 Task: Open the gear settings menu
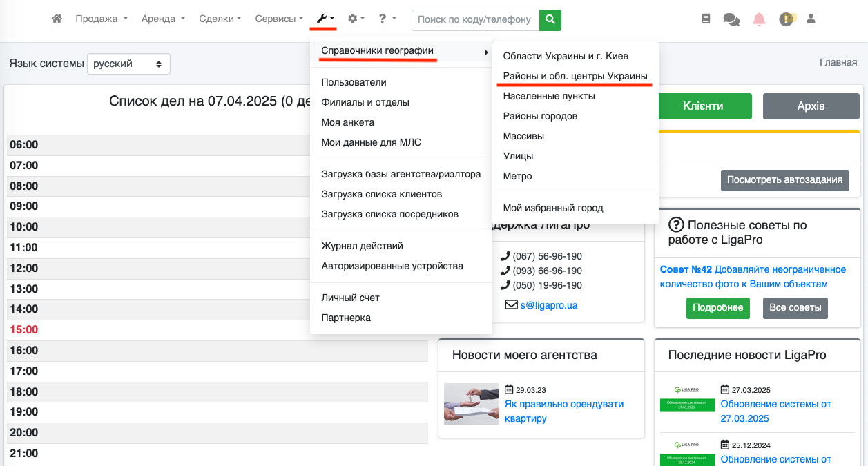coord(356,19)
